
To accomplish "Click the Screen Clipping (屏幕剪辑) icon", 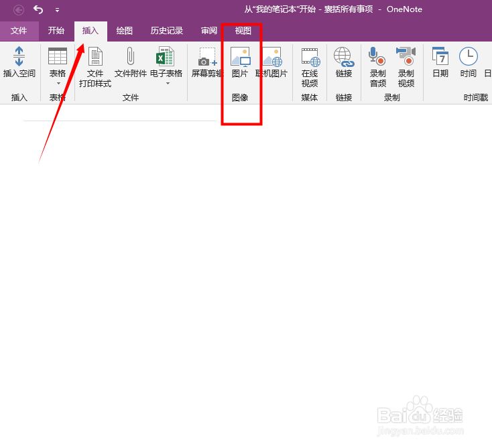I will [207, 57].
